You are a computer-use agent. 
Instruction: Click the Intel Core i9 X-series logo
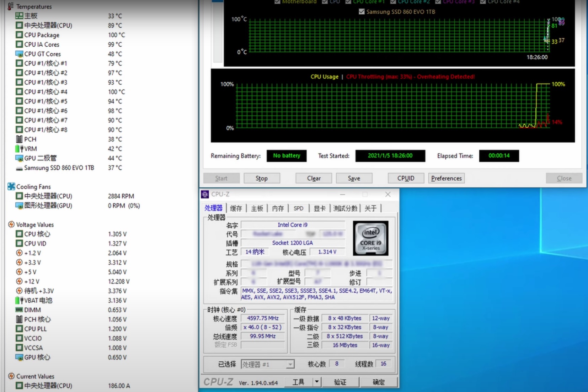[x=370, y=238]
